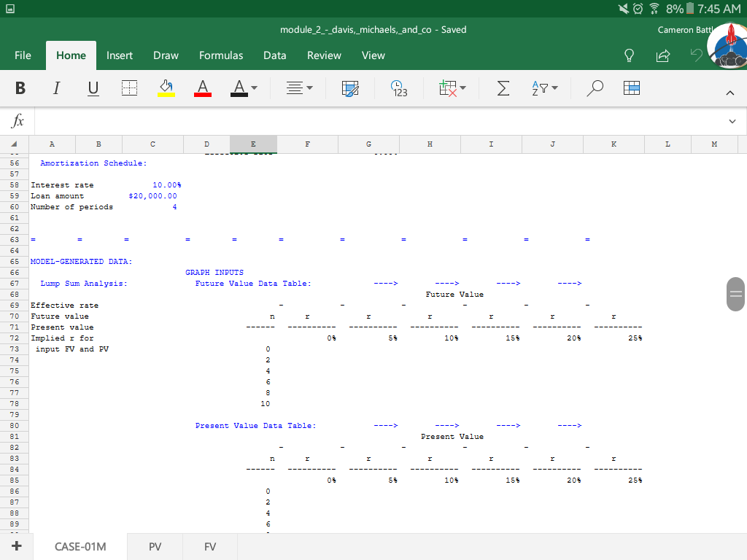Image resolution: width=747 pixels, height=560 pixels.
Task: Select the $20,000.00 loan amount cell
Action: click(153, 196)
